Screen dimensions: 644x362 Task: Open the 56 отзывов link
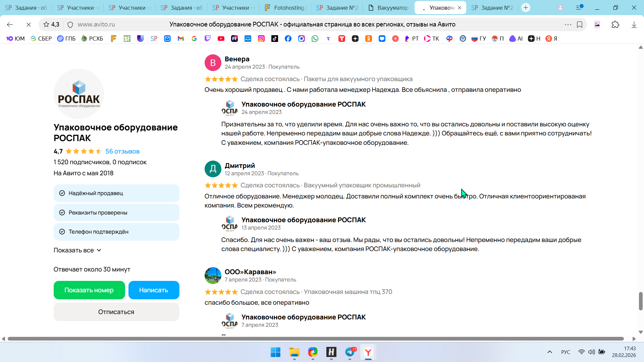[x=122, y=152]
